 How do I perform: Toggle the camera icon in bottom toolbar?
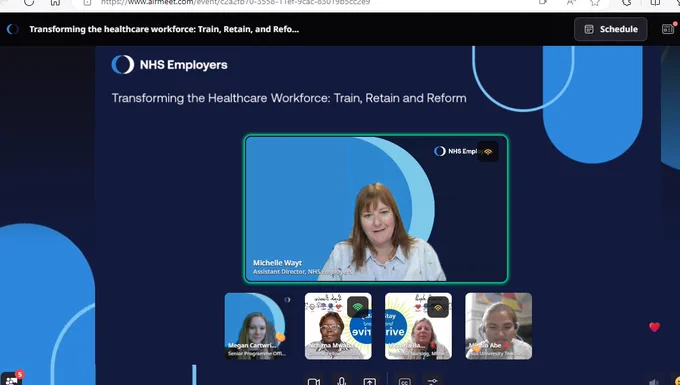click(x=314, y=382)
